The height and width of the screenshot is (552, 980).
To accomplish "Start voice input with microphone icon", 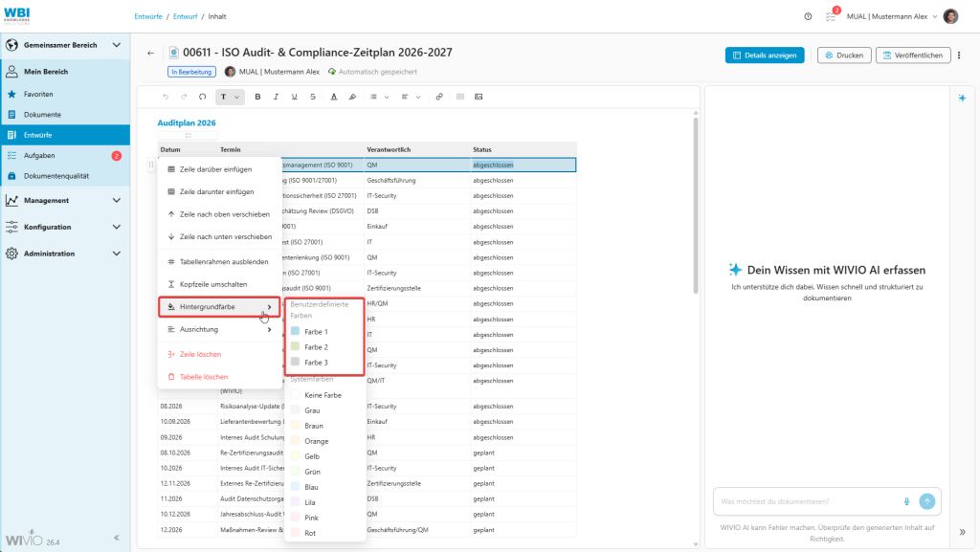I will pos(907,501).
